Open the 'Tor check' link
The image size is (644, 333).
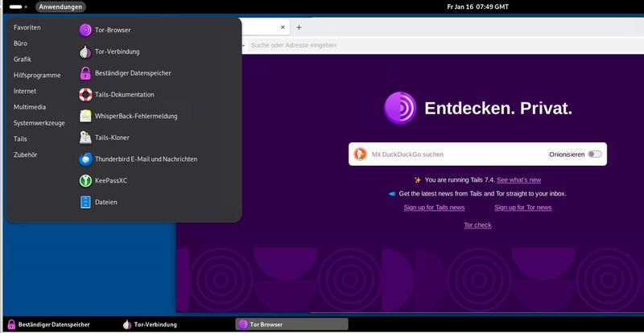coord(477,225)
